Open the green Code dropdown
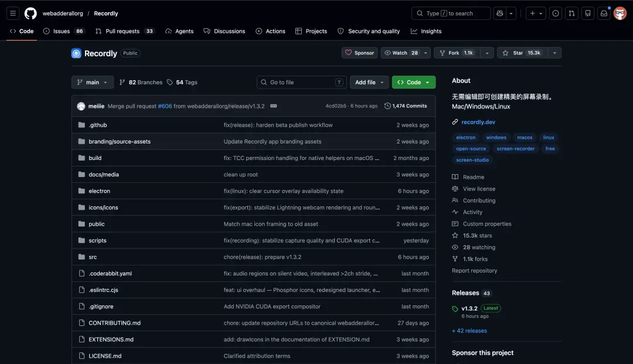Viewport: 633px width, 364px height. [x=414, y=82]
